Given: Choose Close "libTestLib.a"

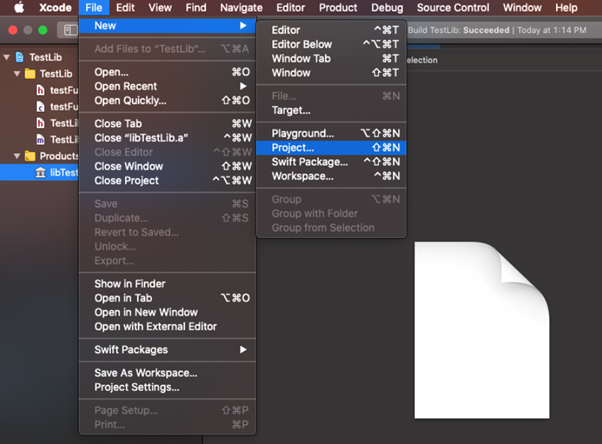Looking at the screenshot, I should (x=167, y=138).
